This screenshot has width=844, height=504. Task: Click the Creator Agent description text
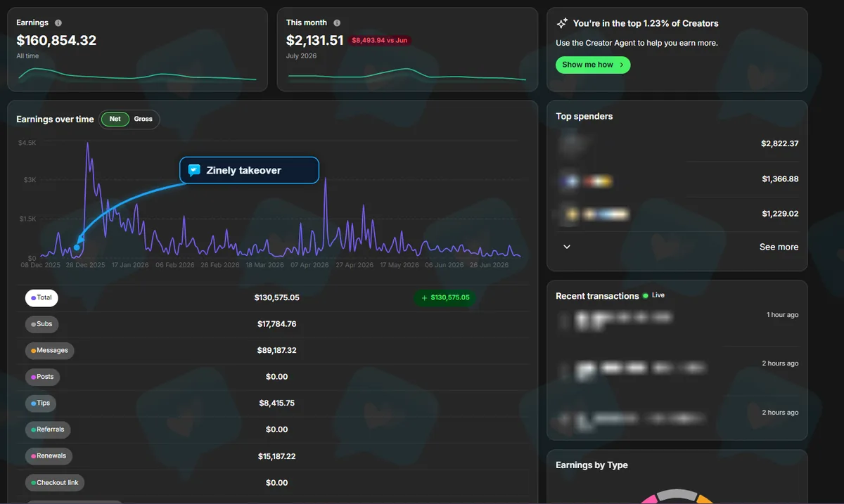pyautogui.click(x=637, y=43)
